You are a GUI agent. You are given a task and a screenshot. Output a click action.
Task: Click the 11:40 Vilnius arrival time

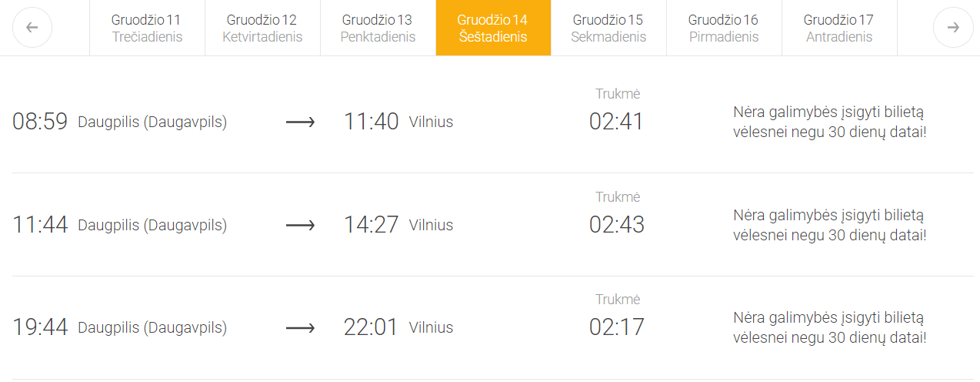tap(371, 122)
